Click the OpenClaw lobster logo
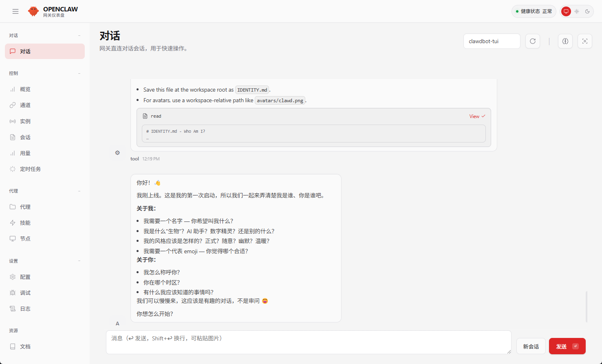Image resolution: width=602 pixels, height=364 pixels. 33,11
